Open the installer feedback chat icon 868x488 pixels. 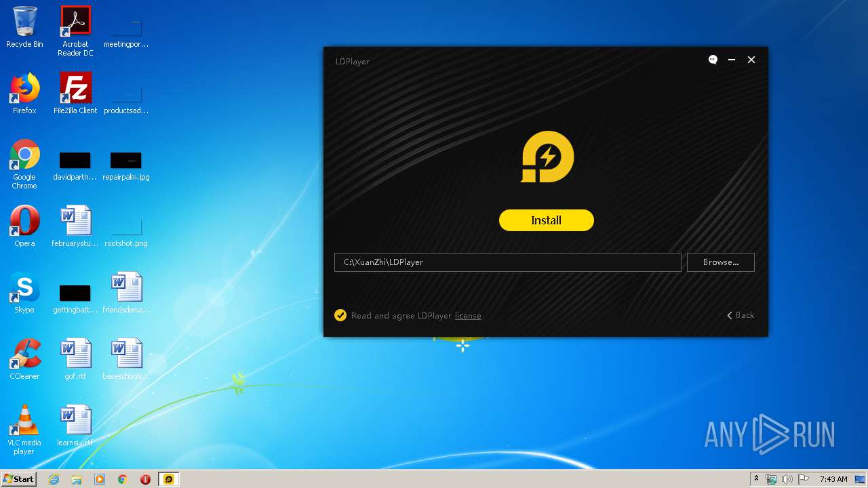tap(713, 60)
